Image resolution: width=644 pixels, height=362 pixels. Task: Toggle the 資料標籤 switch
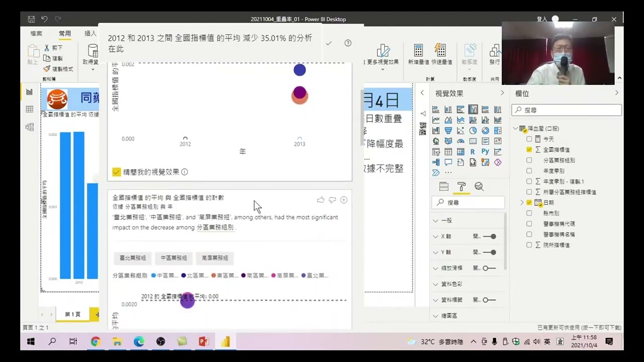pyautogui.click(x=490, y=300)
